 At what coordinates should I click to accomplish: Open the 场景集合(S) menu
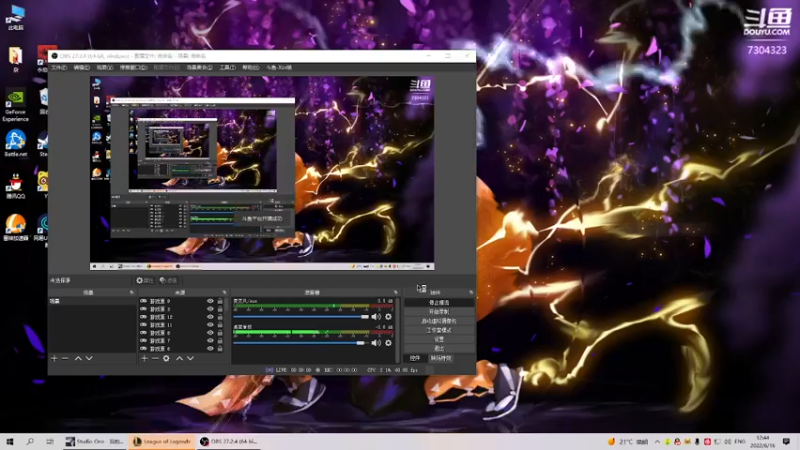(199, 67)
